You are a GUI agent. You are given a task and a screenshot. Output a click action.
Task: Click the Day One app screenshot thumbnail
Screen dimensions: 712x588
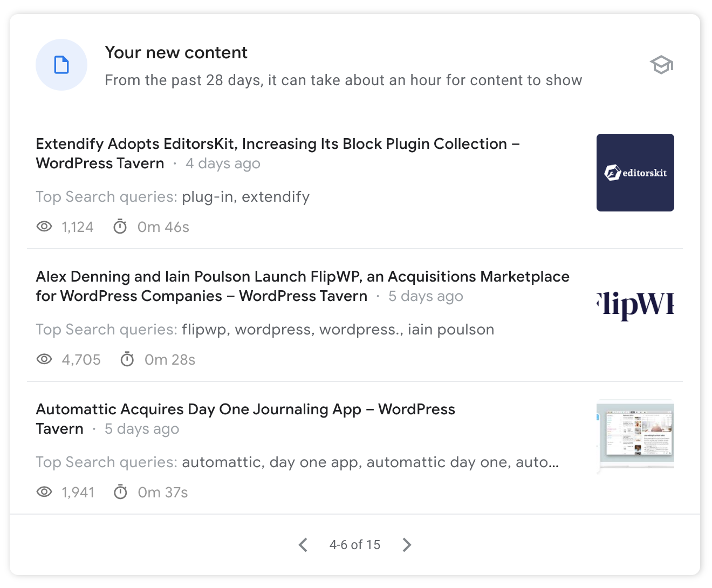635,436
